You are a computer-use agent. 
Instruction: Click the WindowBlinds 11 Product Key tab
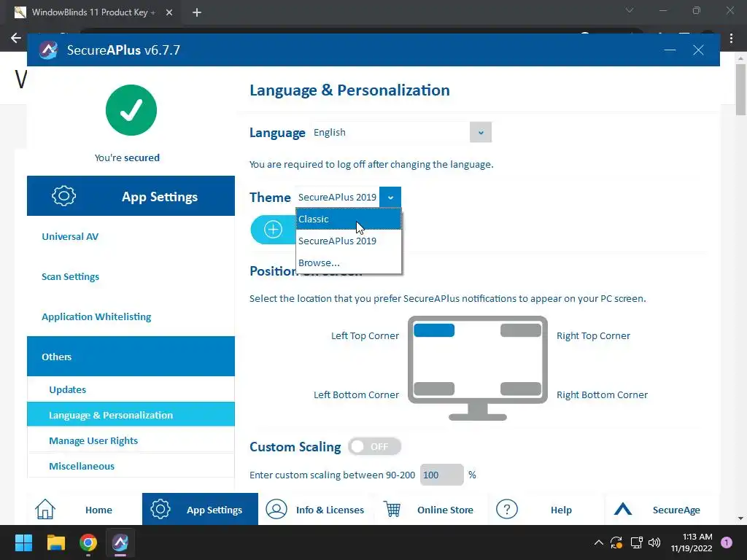coord(93,12)
